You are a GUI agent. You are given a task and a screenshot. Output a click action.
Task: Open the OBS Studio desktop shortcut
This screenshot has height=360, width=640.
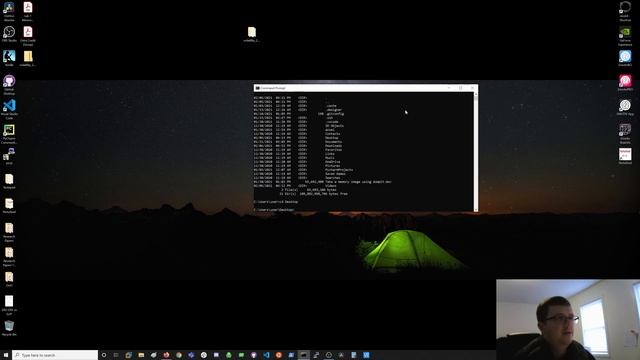click(x=9, y=34)
